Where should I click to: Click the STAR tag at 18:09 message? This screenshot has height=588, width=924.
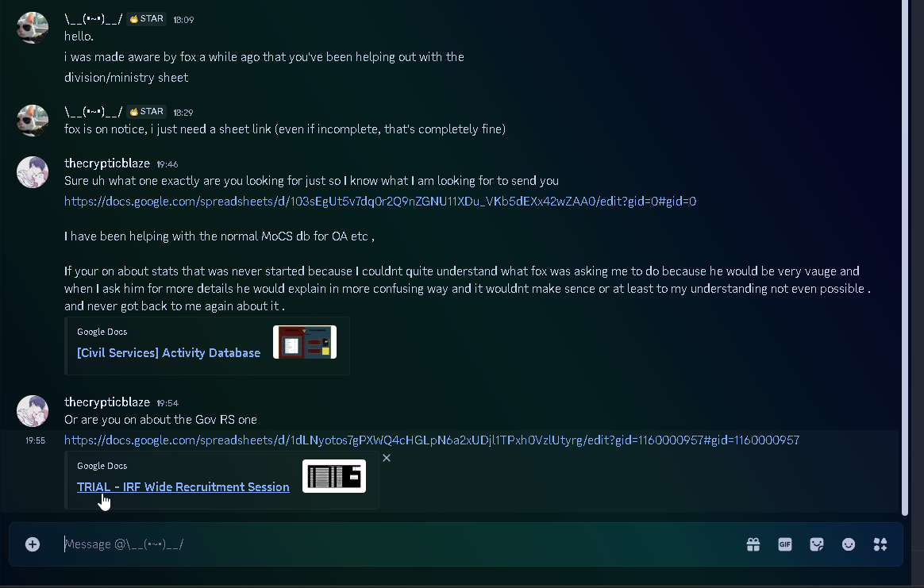coord(146,19)
